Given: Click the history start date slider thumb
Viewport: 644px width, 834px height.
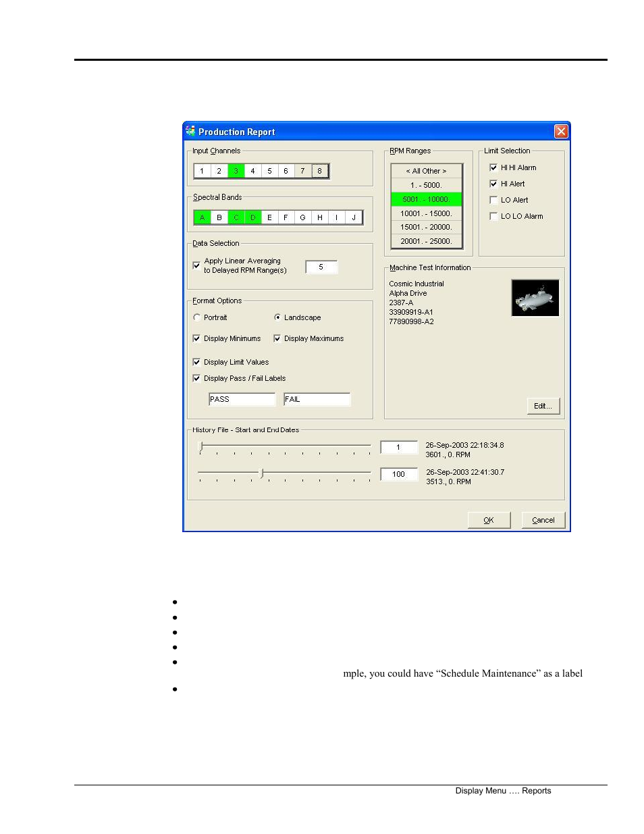Looking at the screenshot, I should [x=200, y=446].
